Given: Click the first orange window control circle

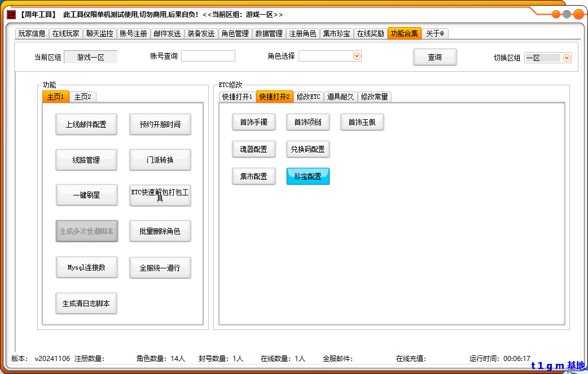Looking at the screenshot, I should point(556,14).
